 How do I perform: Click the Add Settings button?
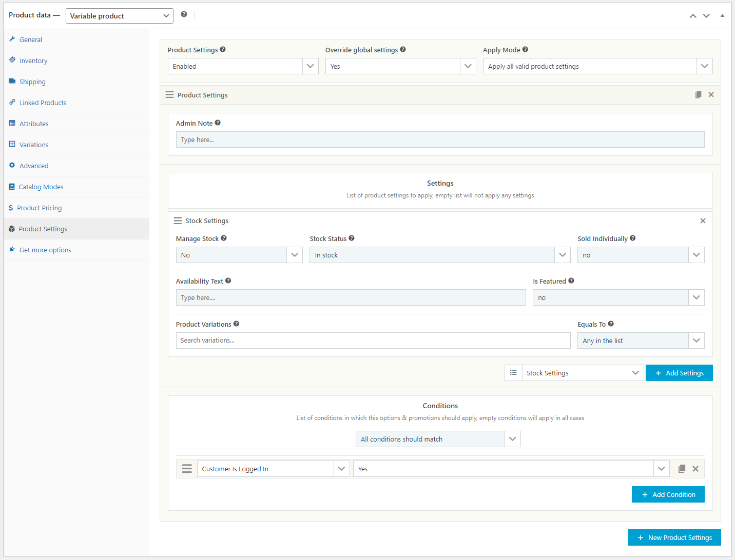(x=679, y=372)
